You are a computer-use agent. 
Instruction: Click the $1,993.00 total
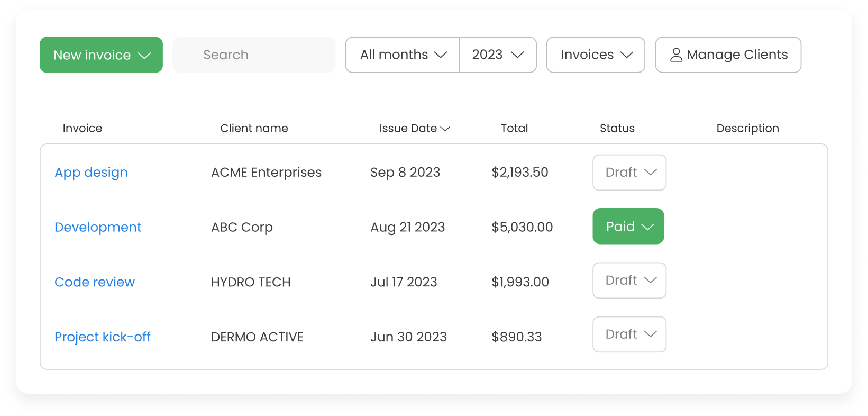(520, 282)
